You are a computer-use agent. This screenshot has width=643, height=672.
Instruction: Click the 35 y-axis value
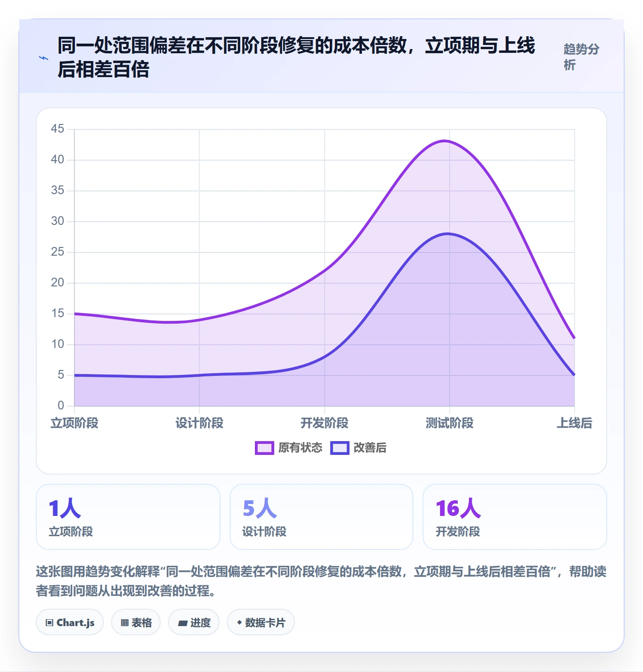(57, 190)
